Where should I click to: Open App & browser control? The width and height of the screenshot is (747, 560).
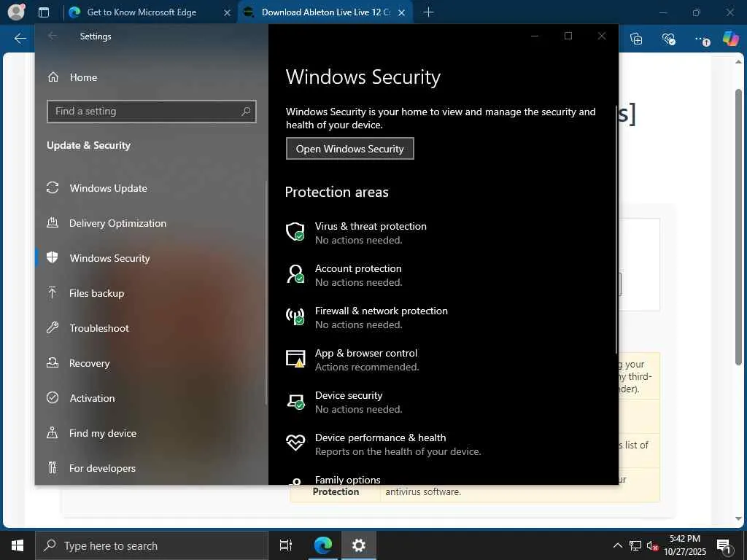[352, 359]
